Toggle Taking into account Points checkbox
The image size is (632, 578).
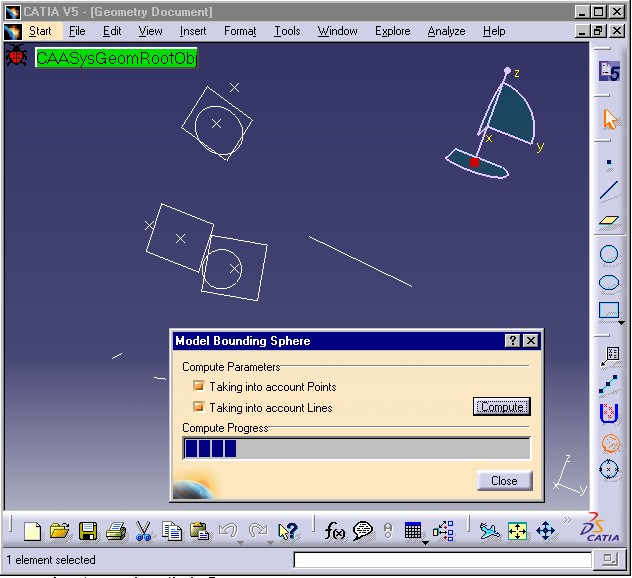pos(198,386)
